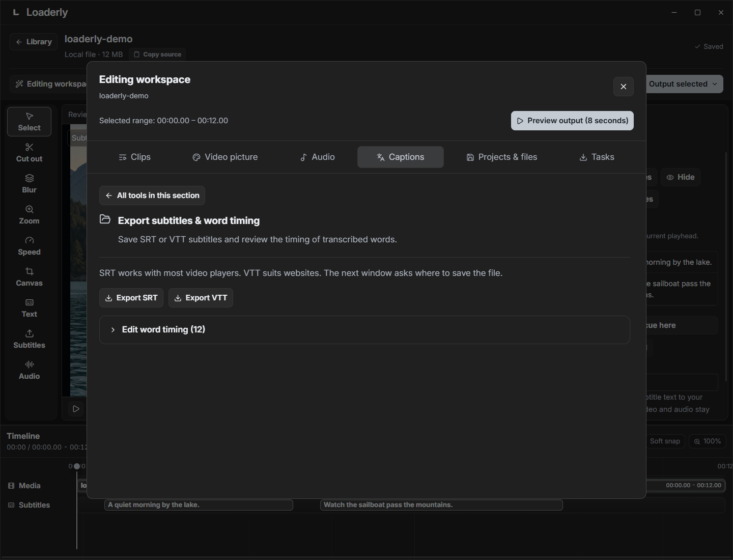Screen dimensions: 733x560
Task: Click the timeline playhead marker
Action: point(77,466)
